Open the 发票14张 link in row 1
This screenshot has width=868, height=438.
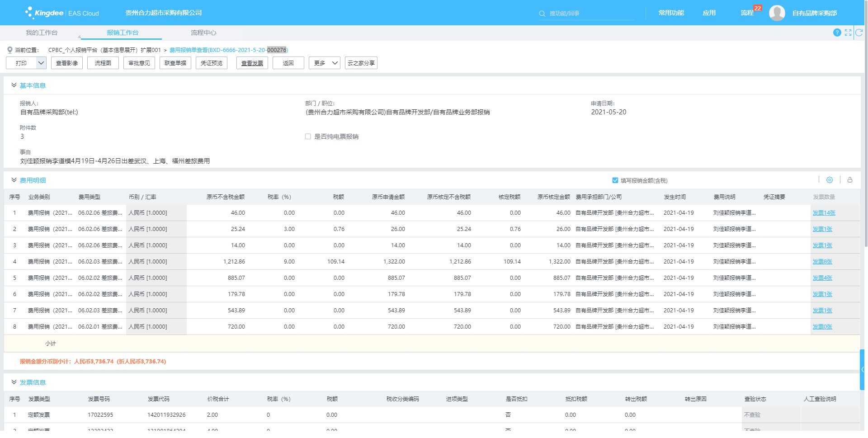(824, 213)
